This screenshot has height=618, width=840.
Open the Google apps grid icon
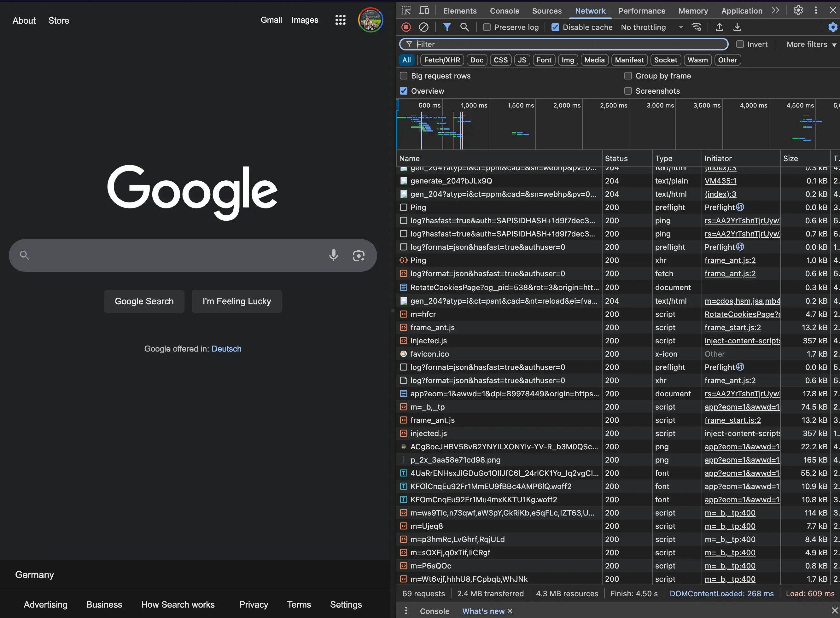click(x=340, y=20)
